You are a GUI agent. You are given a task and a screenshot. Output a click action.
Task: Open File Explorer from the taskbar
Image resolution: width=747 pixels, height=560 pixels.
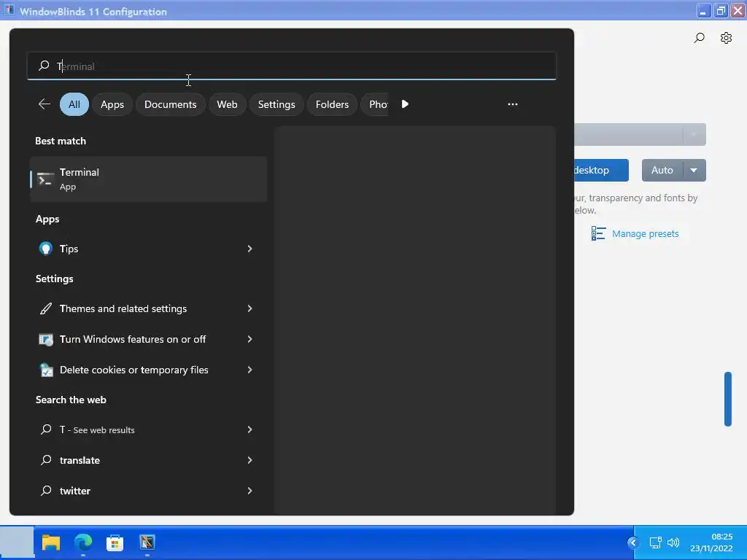pyautogui.click(x=51, y=542)
